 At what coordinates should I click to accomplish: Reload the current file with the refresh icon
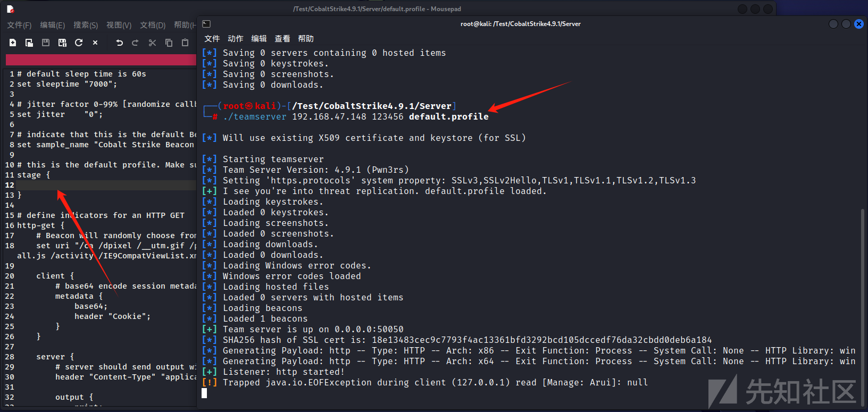(x=79, y=43)
